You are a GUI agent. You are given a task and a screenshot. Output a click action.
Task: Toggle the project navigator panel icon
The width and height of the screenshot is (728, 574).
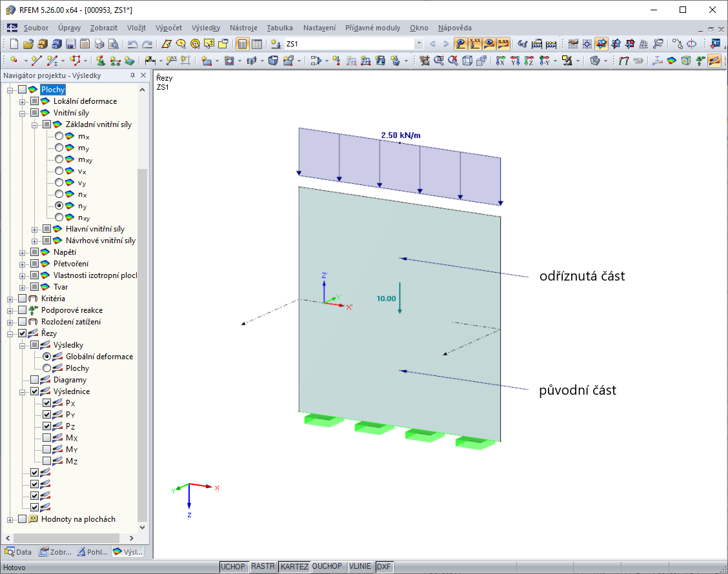pos(243,44)
